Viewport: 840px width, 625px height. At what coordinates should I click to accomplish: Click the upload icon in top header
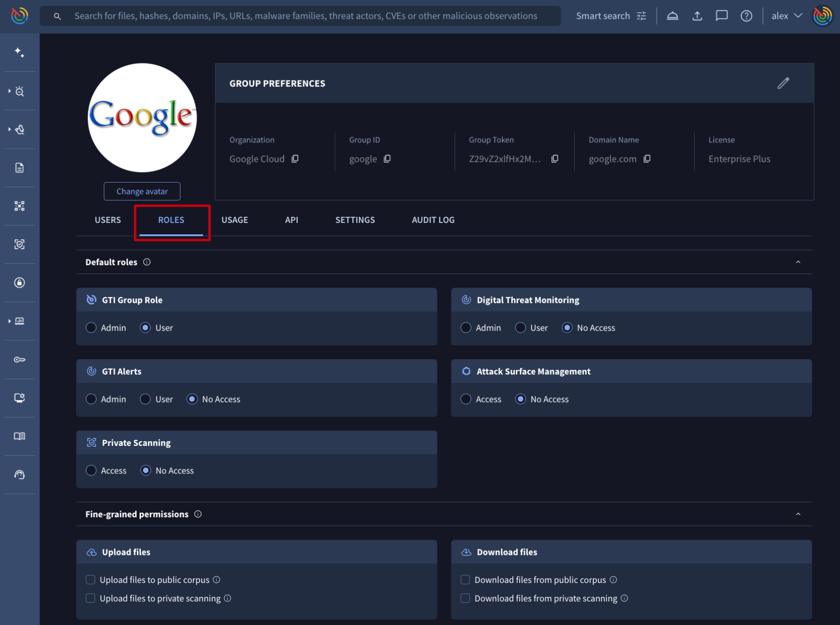pos(697,16)
